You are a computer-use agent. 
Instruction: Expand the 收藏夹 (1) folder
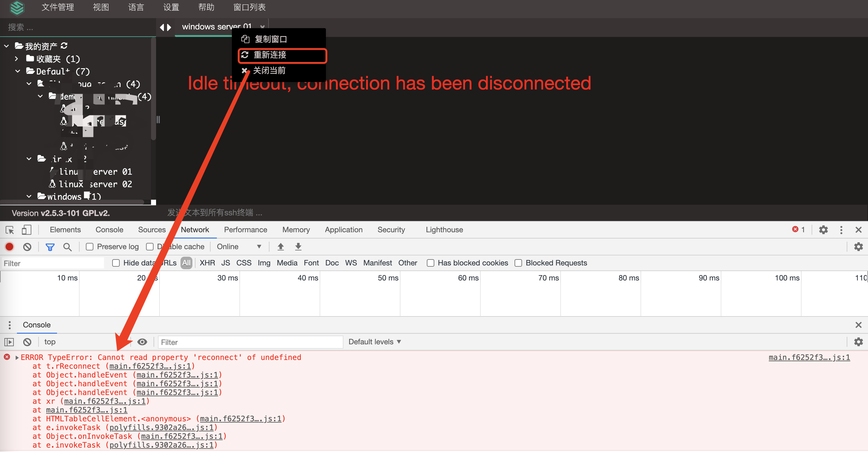click(x=17, y=59)
